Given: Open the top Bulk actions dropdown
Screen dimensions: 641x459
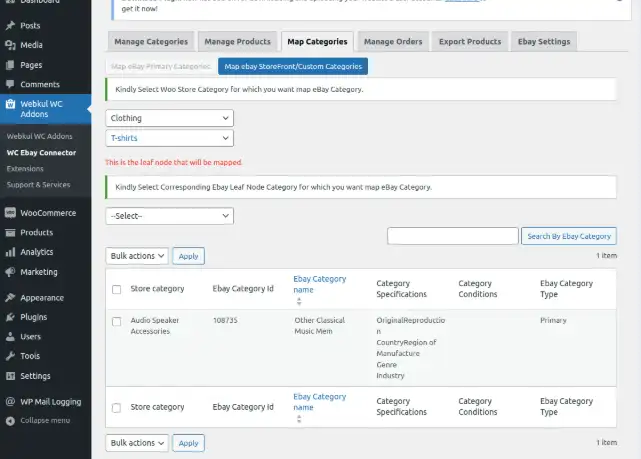Looking at the screenshot, I should click(x=136, y=256).
